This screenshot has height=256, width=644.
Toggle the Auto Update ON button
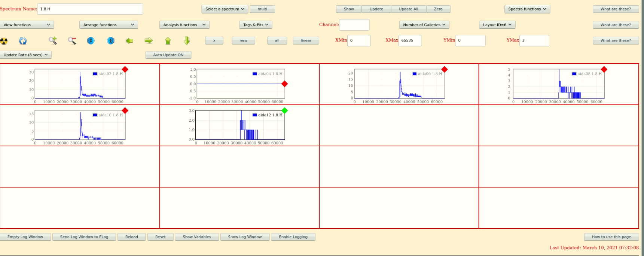[x=168, y=55]
